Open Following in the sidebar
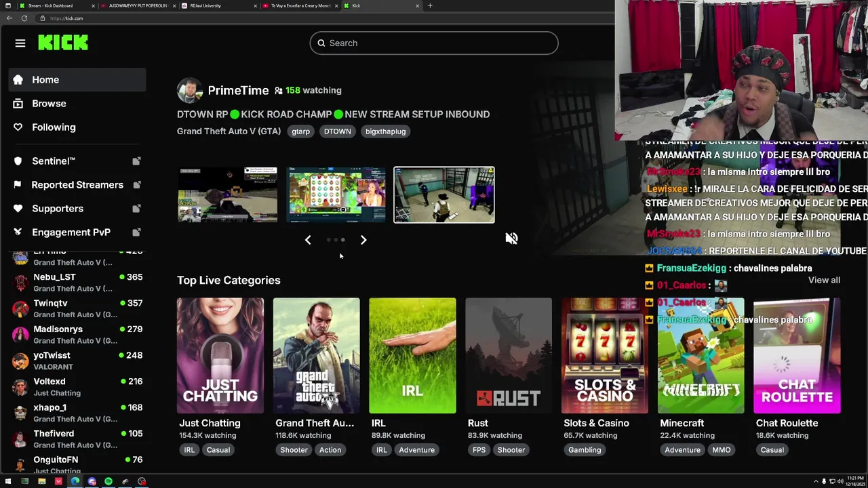Image resolution: width=868 pixels, height=488 pixels. [77, 127]
